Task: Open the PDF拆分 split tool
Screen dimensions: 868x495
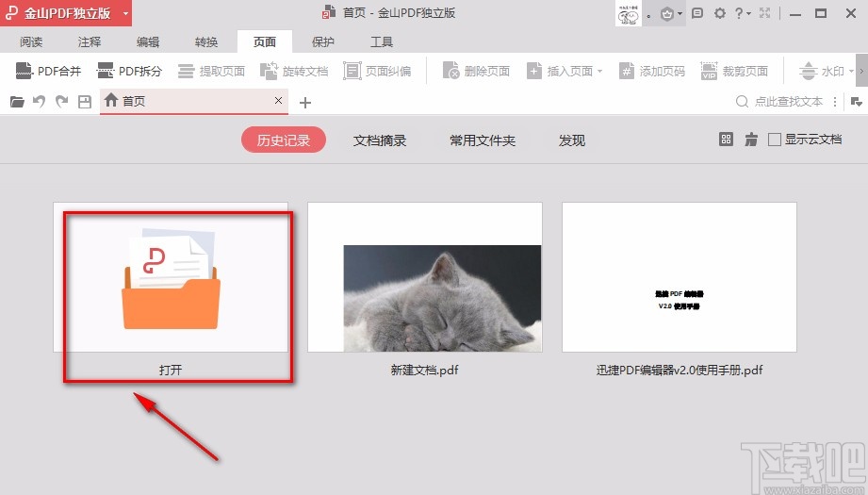Action: pos(129,71)
